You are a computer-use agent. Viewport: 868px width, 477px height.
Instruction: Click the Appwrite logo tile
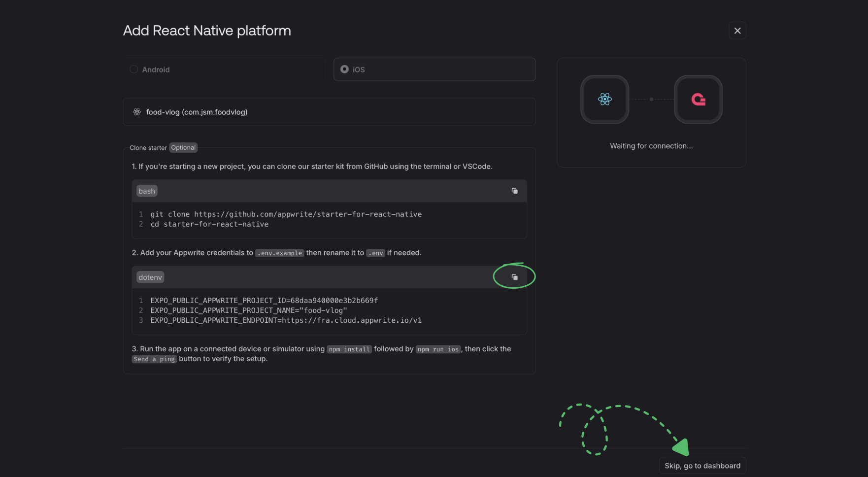tap(698, 100)
